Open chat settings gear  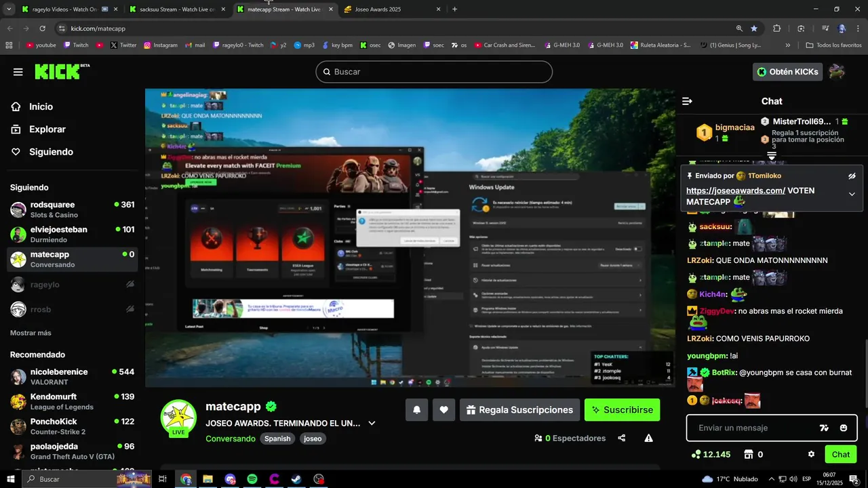(x=811, y=454)
